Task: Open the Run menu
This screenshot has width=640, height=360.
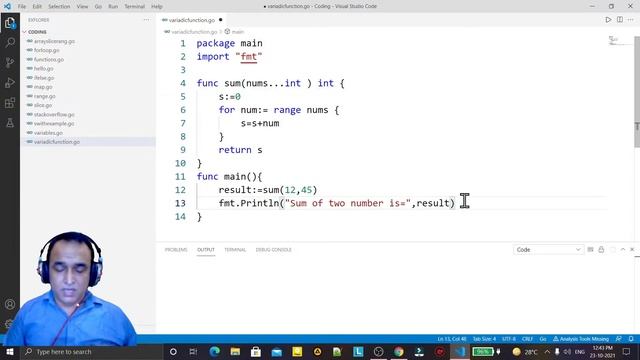Action: pyautogui.click(x=113, y=7)
